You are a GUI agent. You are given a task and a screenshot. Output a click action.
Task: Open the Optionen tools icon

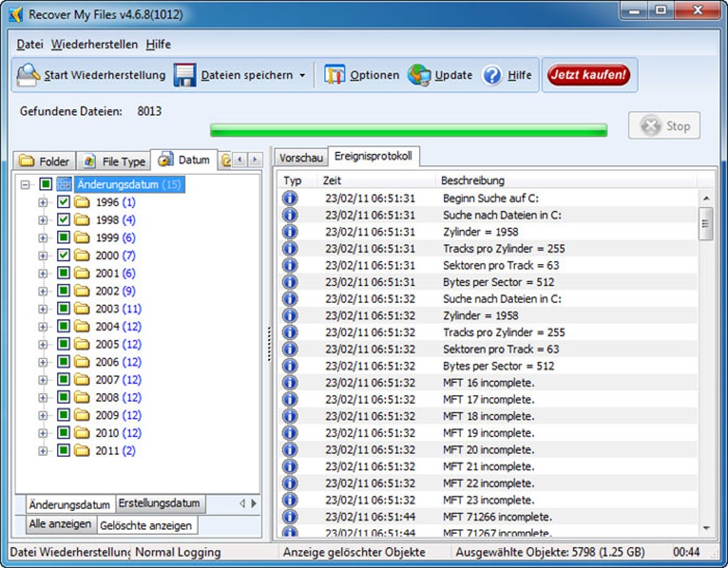pos(334,75)
